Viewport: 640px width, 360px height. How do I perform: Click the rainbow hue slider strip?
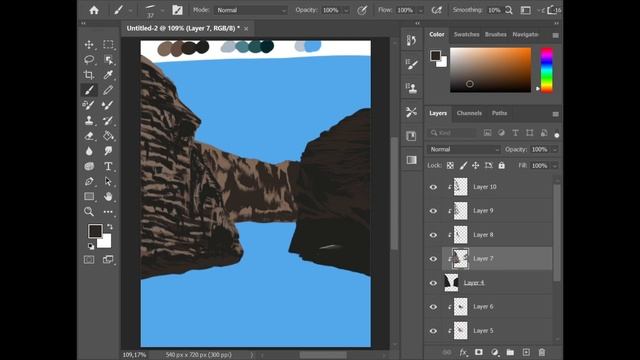[547, 70]
